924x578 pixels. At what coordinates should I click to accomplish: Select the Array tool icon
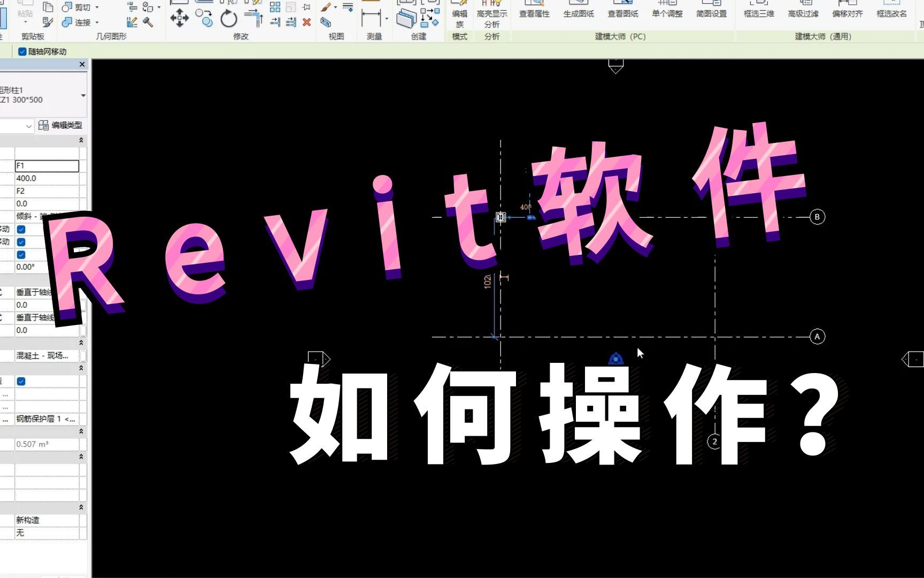coord(275,7)
